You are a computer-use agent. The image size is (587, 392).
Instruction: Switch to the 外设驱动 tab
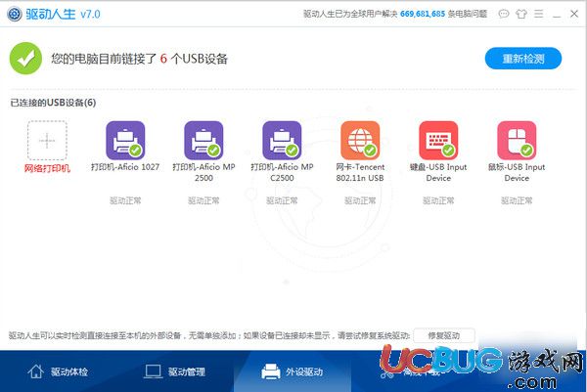[293, 371]
